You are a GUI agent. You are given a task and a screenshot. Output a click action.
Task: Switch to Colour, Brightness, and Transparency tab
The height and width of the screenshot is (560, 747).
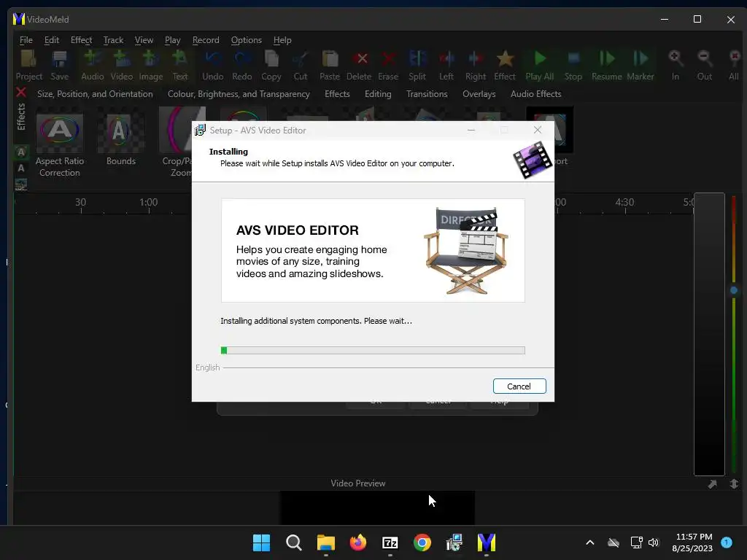click(x=239, y=94)
